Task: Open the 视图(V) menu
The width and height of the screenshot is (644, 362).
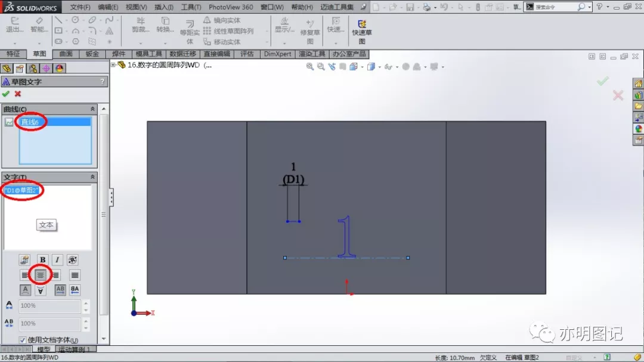Action: click(137, 7)
